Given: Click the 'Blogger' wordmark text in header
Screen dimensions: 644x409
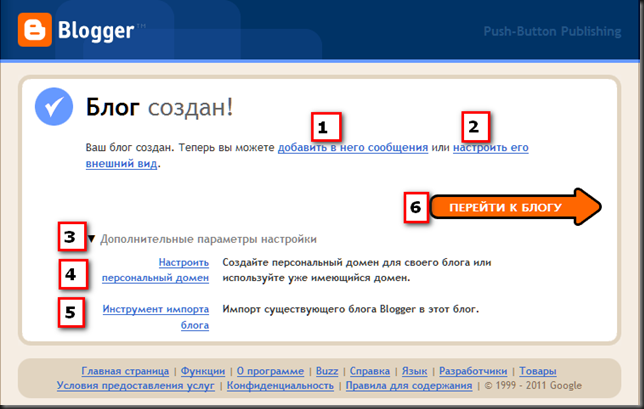Looking at the screenshot, I should point(96,31).
